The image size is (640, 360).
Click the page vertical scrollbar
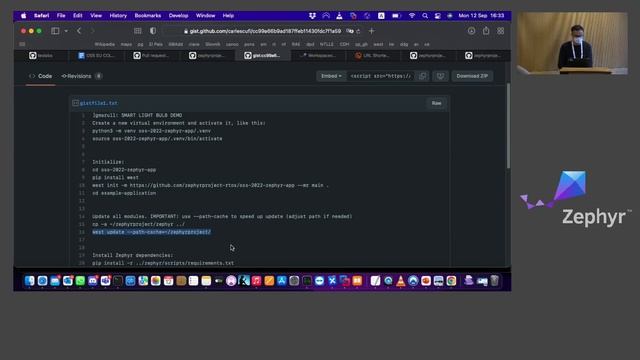coord(508,127)
